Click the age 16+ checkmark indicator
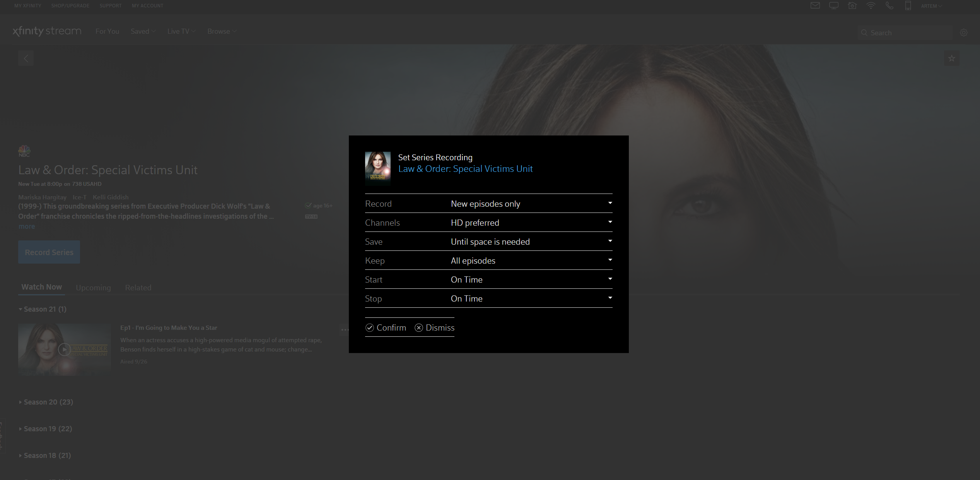The height and width of the screenshot is (480, 980). [309, 205]
